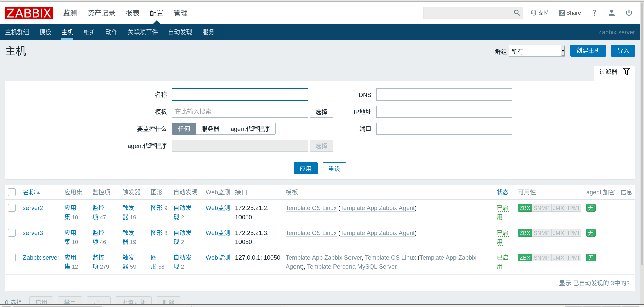Open the 监测 top menu

point(70,13)
